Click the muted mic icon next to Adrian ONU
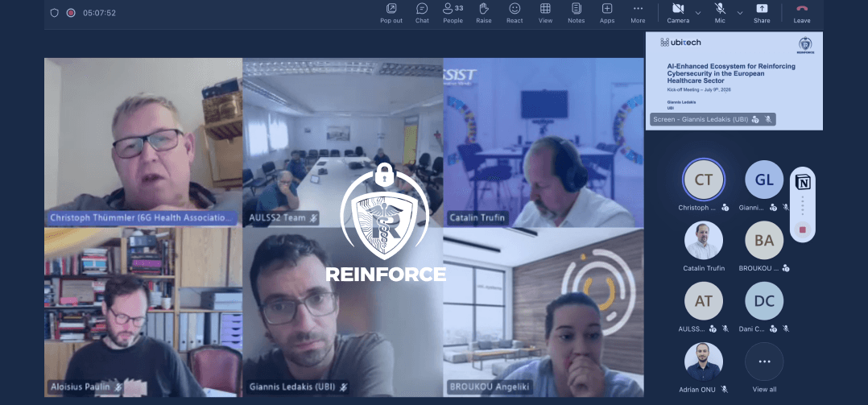 (x=724, y=390)
